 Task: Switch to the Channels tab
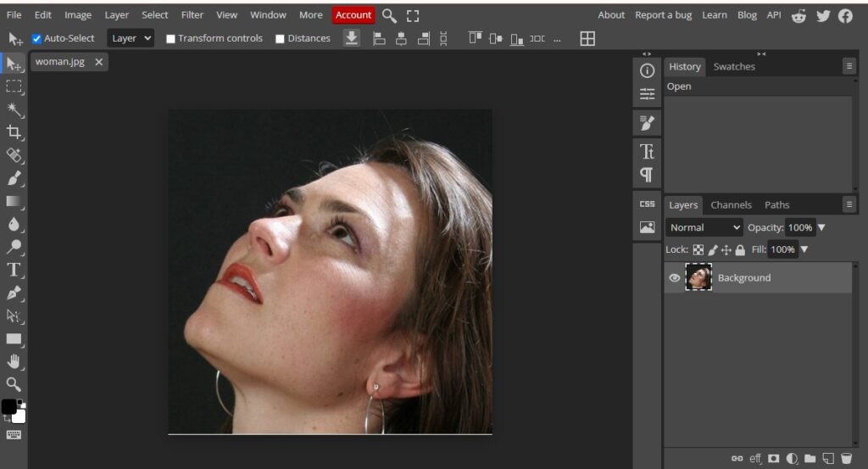click(731, 205)
